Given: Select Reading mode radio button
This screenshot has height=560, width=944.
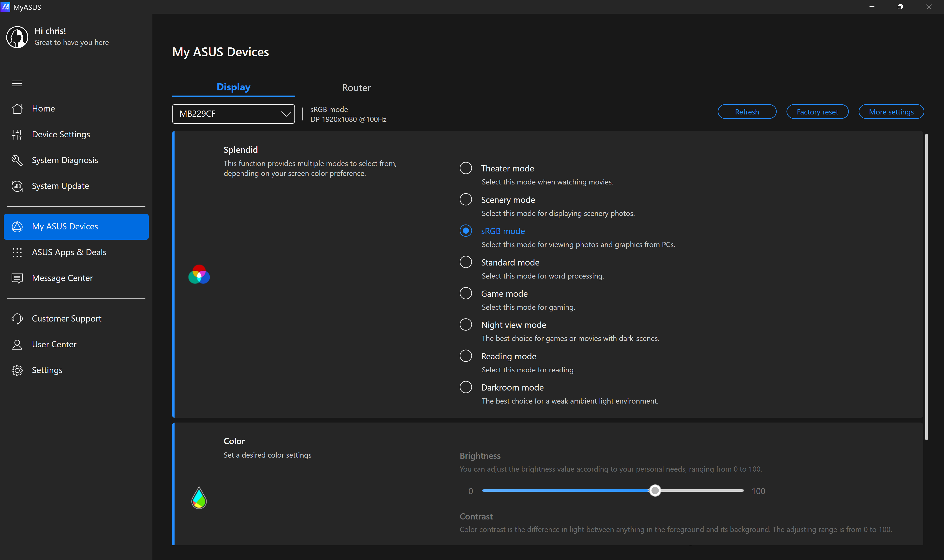Looking at the screenshot, I should click(466, 356).
